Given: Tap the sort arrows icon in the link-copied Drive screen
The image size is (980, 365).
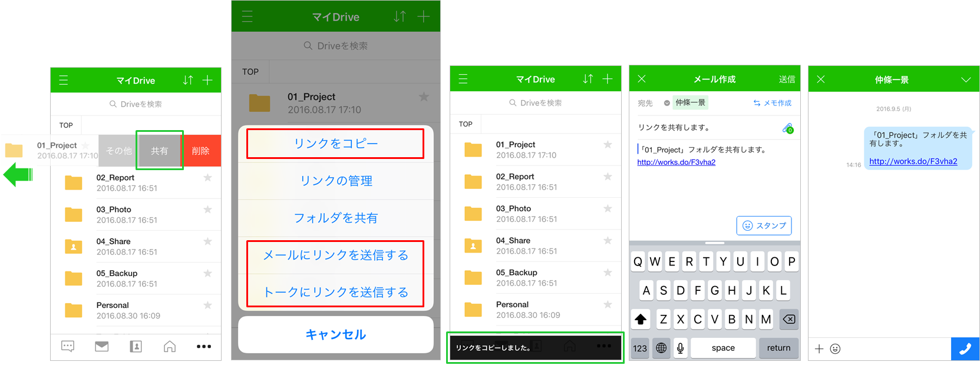Looking at the screenshot, I should pyautogui.click(x=588, y=79).
